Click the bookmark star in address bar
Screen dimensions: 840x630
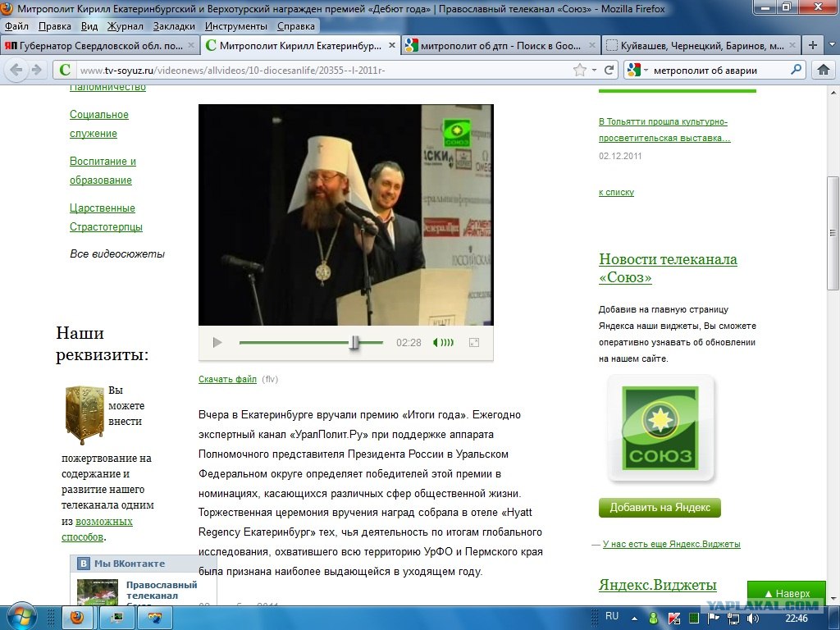(579, 71)
